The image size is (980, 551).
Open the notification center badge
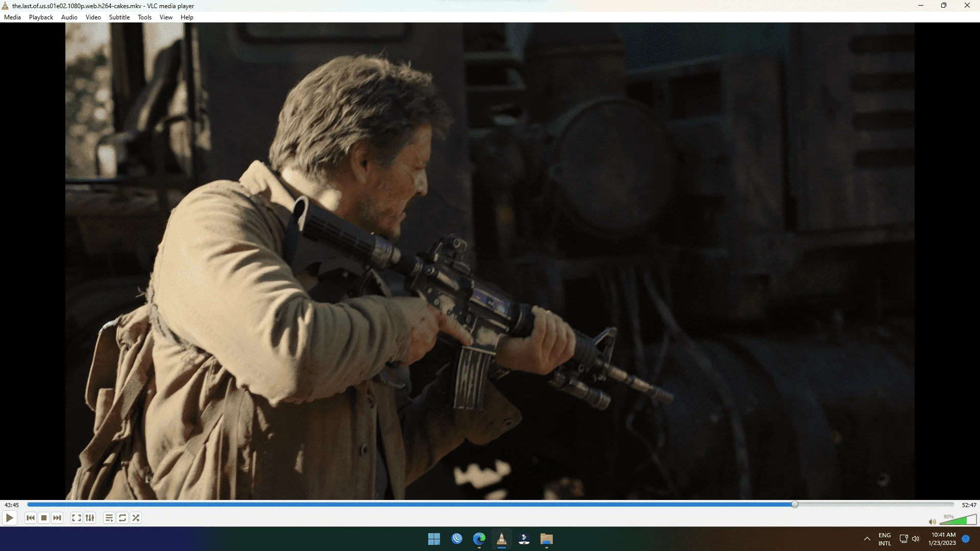(965, 539)
